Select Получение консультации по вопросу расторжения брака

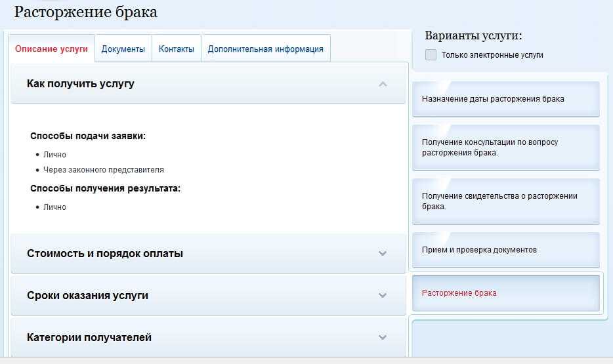coord(506,148)
